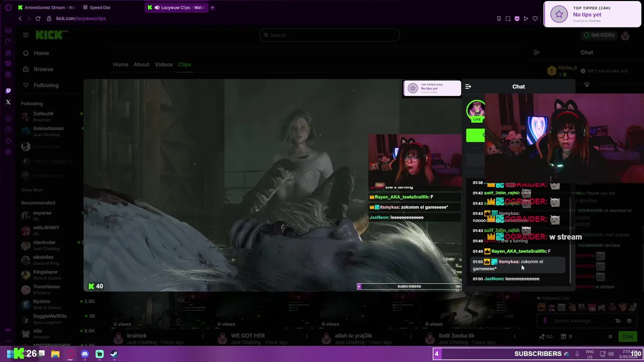The width and height of the screenshot is (644, 362).
Task: Open the emoji picker in chat input
Action: (x=629, y=321)
